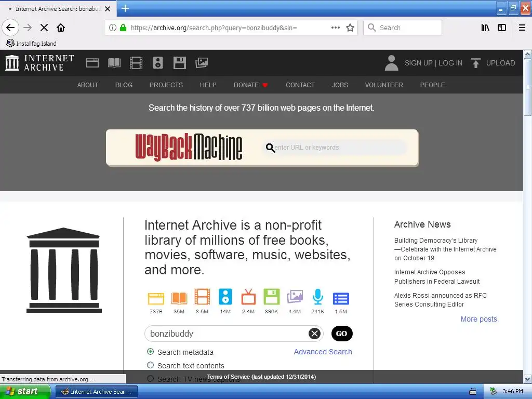Open the Windows start button
This screenshot has width=532, height=399.
coord(25,392)
